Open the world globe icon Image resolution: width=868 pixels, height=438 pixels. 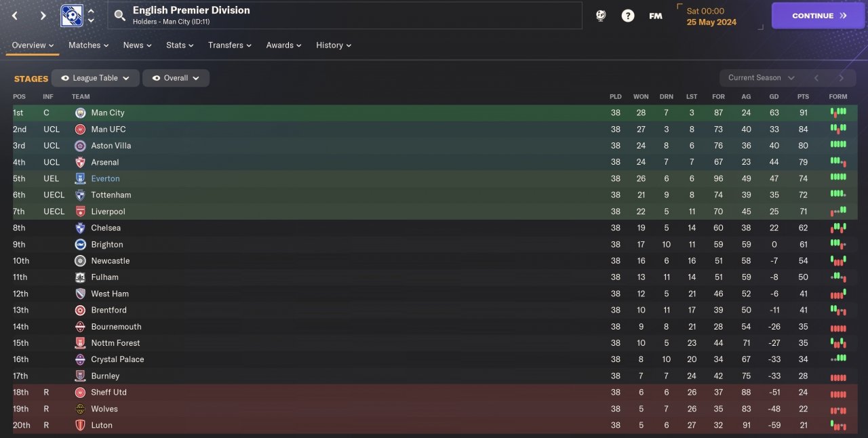(x=601, y=16)
